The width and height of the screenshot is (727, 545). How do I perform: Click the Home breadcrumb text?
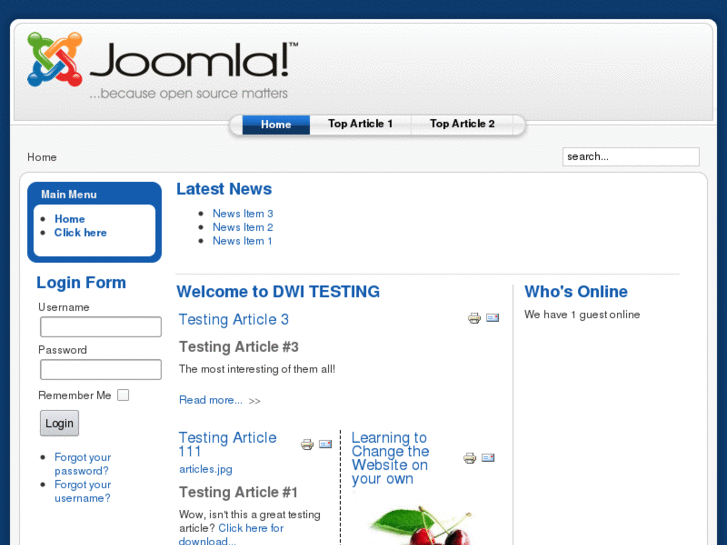click(42, 157)
